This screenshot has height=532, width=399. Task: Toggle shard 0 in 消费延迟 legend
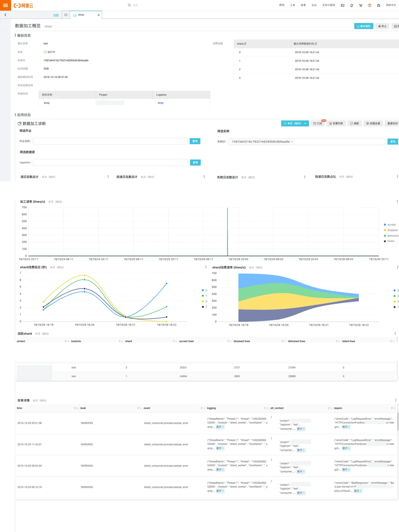[x=204, y=290]
